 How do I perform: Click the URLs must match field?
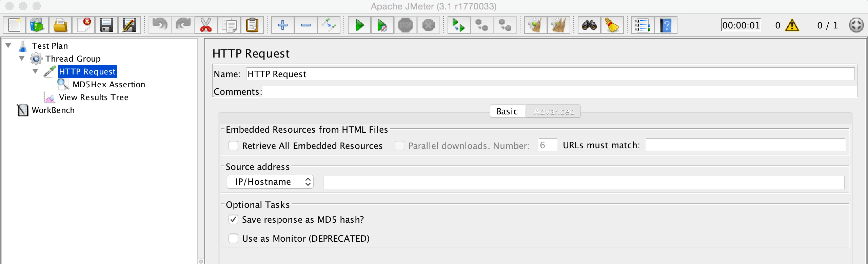tap(745, 145)
